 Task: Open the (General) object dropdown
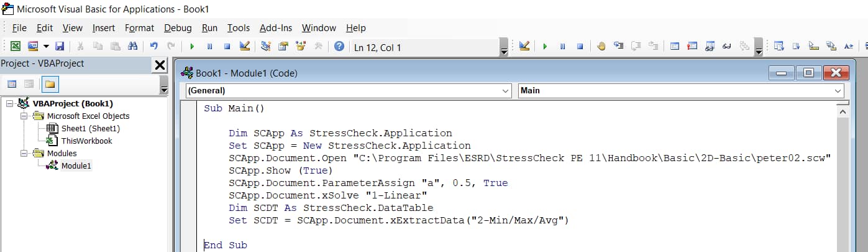click(505, 91)
